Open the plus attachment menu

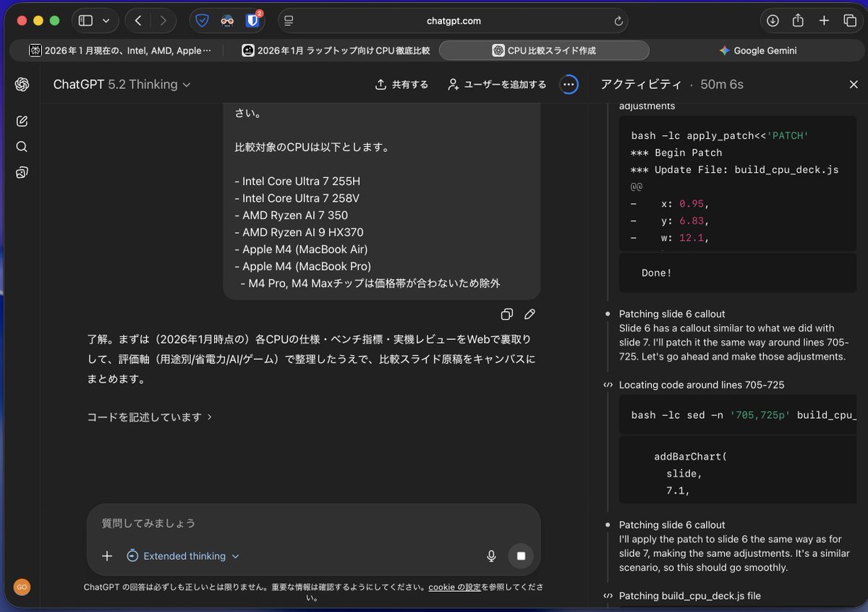(107, 556)
